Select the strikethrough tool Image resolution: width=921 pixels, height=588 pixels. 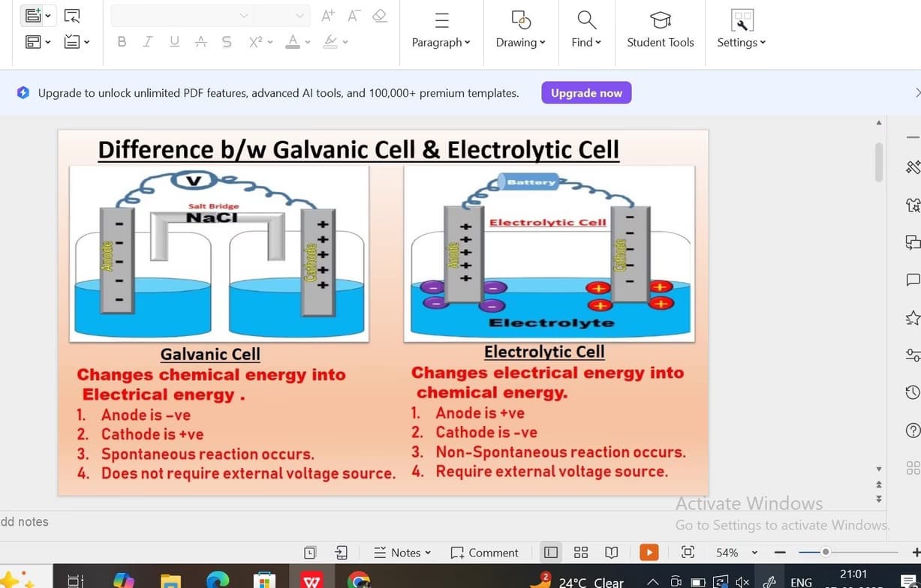[227, 42]
